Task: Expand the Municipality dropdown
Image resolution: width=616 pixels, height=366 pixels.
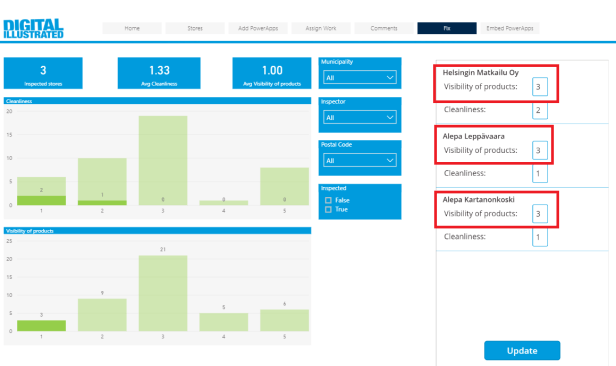Action: 360,77
